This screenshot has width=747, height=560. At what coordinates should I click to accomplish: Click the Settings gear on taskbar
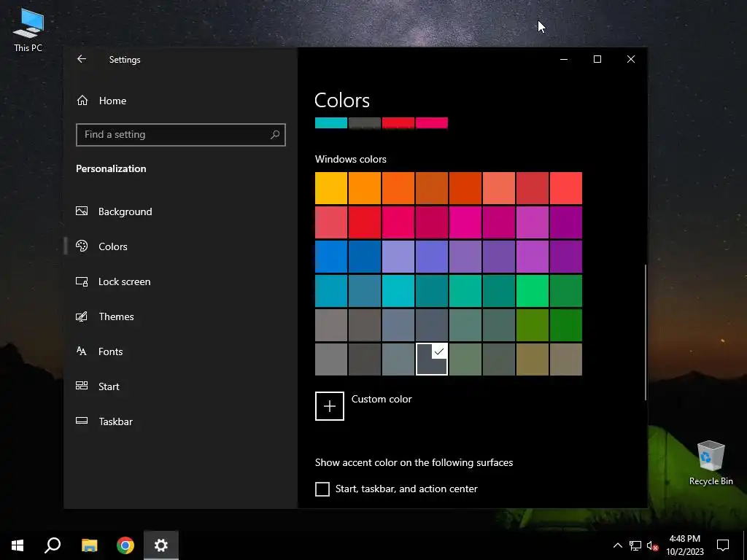(x=161, y=545)
